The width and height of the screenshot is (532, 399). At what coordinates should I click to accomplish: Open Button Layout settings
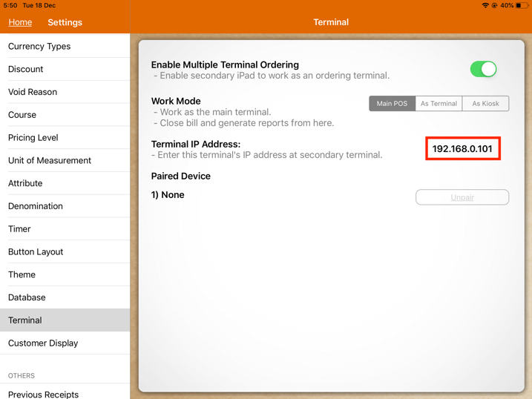point(65,251)
